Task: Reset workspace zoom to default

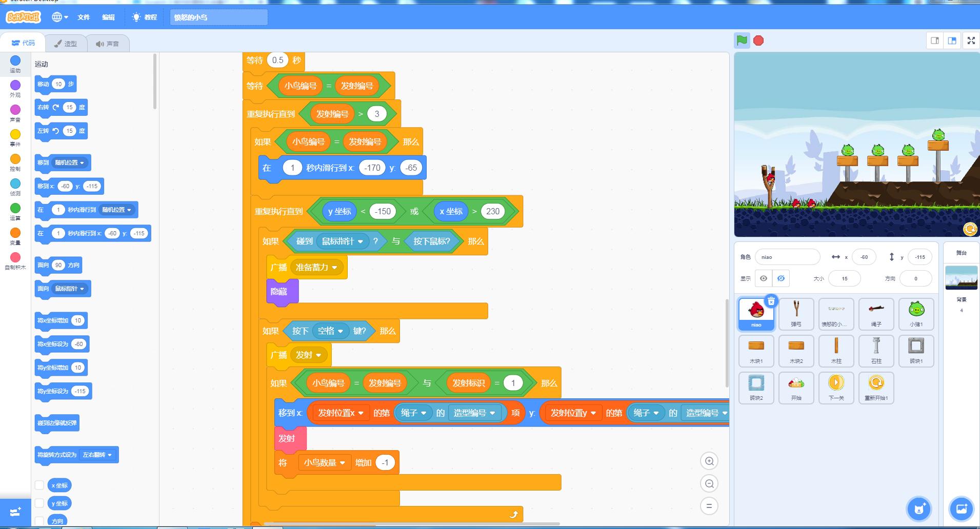Action: (709, 506)
